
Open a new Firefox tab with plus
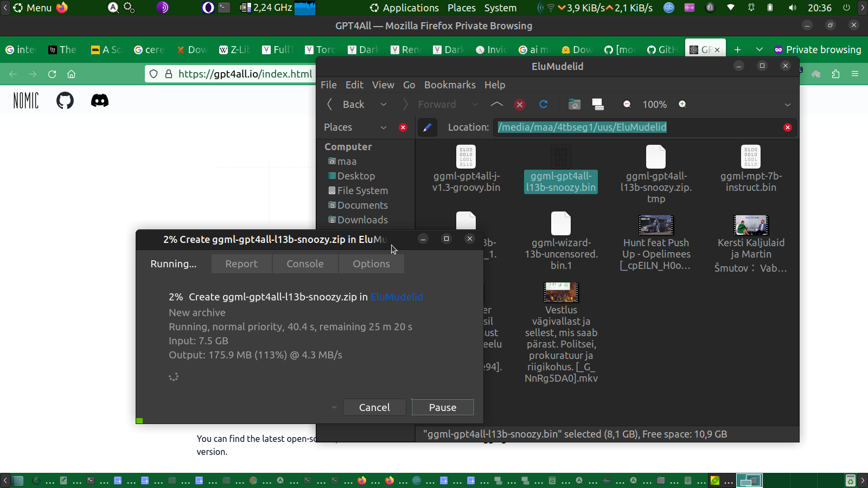point(737,49)
